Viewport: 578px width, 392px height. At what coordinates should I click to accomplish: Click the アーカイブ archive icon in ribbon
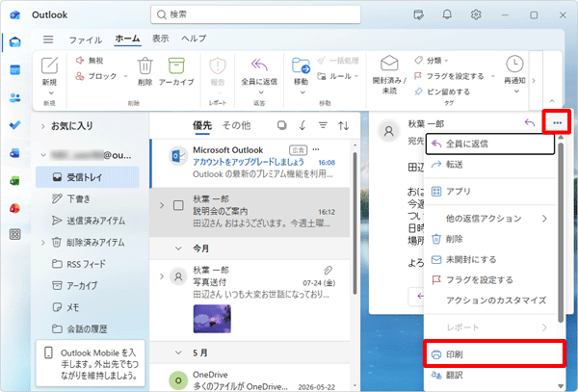coord(176,65)
